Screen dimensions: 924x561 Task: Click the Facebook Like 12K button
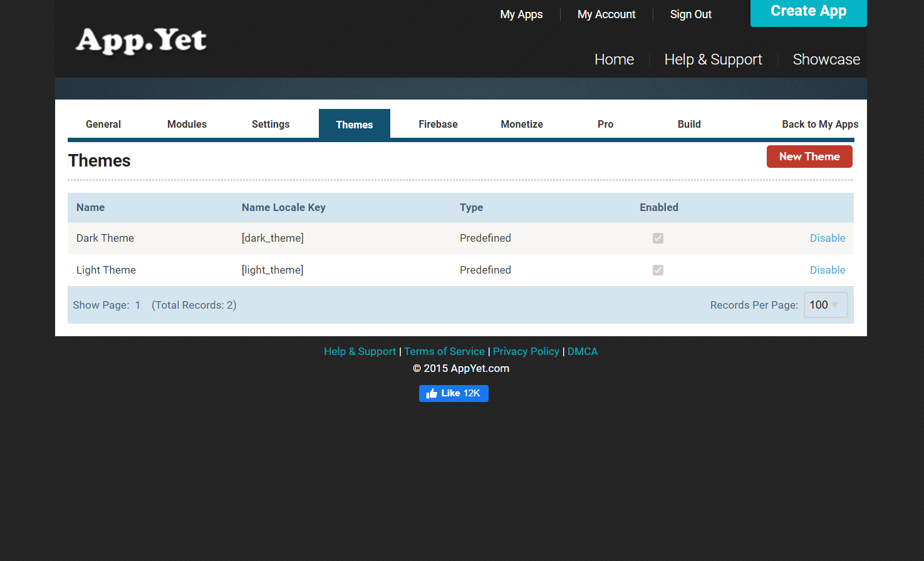click(x=454, y=393)
